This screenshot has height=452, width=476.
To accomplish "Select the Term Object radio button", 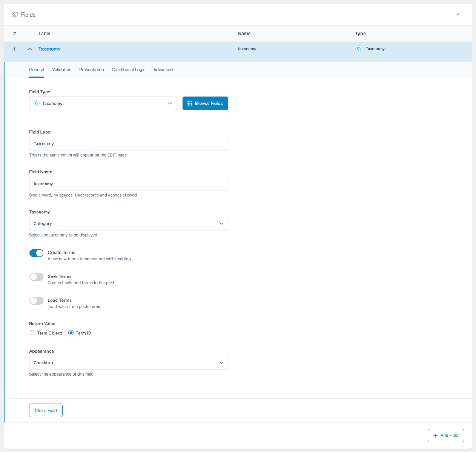I will click(x=32, y=333).
